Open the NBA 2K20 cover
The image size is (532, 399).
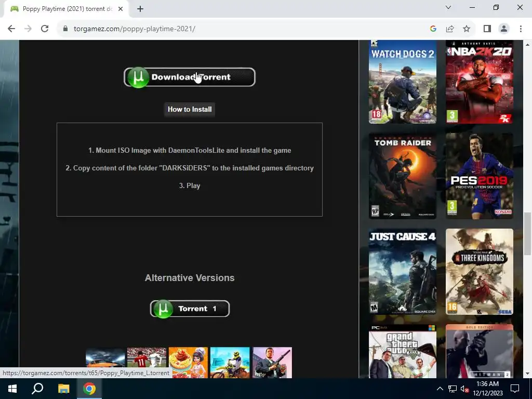click(x=480, y=82)
